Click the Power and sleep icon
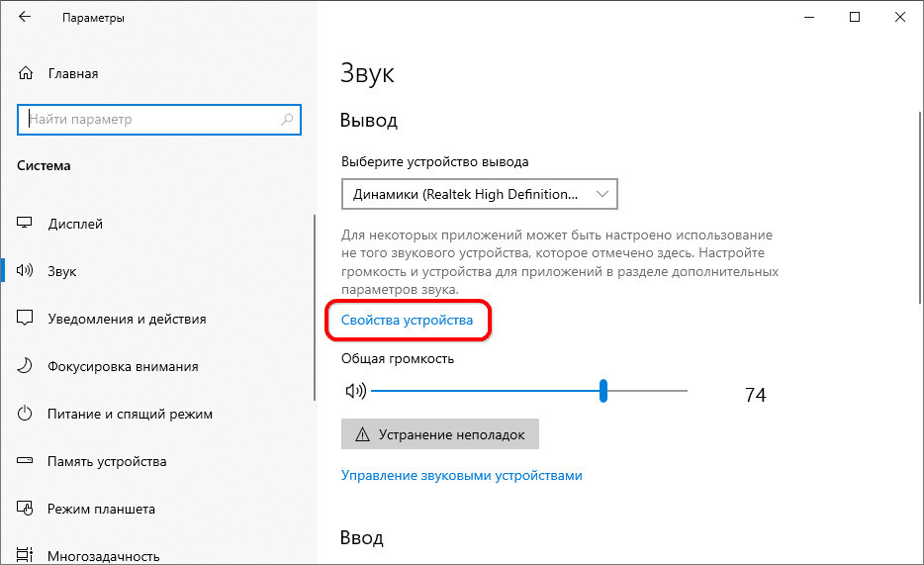924x565 pixels. click(x=26, y=414)
